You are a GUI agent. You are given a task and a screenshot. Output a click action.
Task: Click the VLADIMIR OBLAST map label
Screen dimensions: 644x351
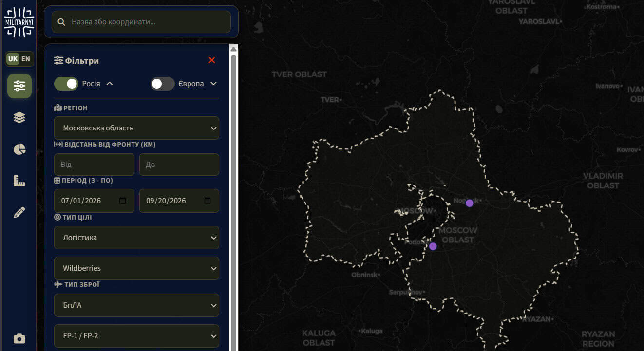pyautogui.click(x=603, y=181)
